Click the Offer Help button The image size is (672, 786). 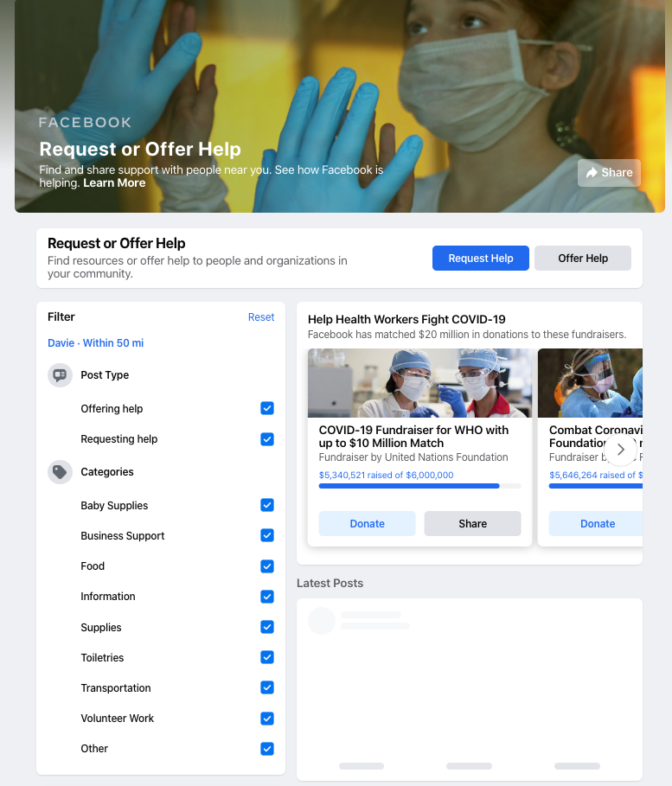(x=583, y=259)
